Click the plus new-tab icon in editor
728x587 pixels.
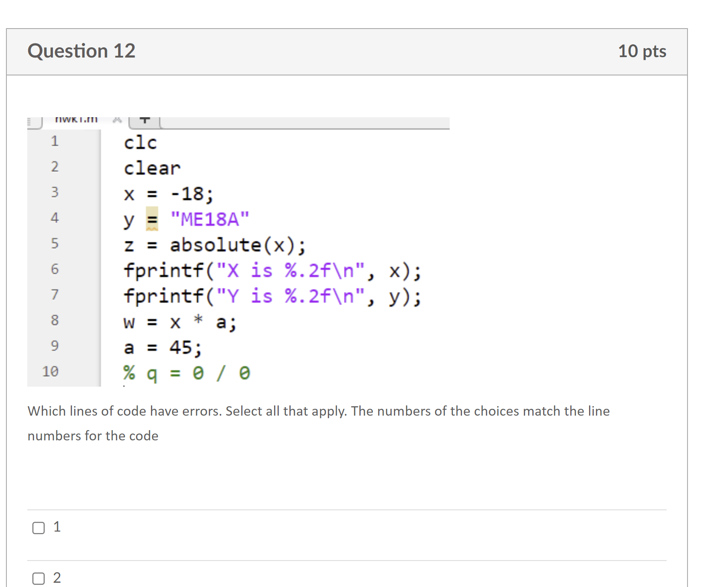145,120
